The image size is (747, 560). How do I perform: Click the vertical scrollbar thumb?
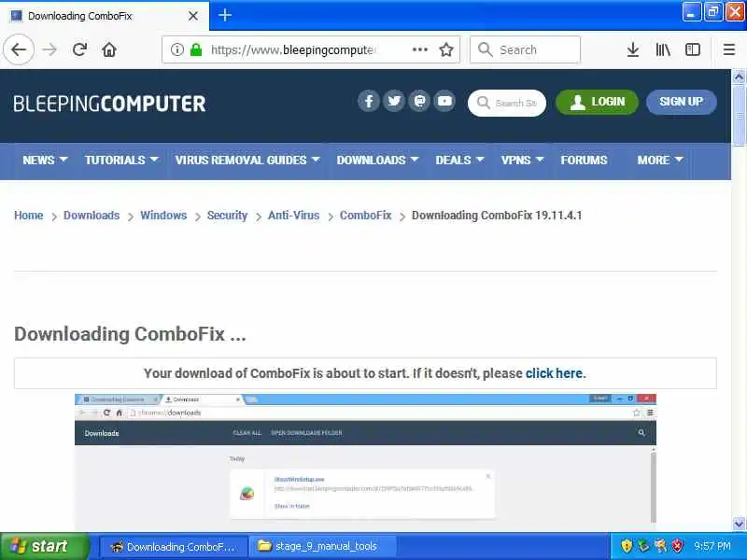pyautogui.click(x=739, y=115)
